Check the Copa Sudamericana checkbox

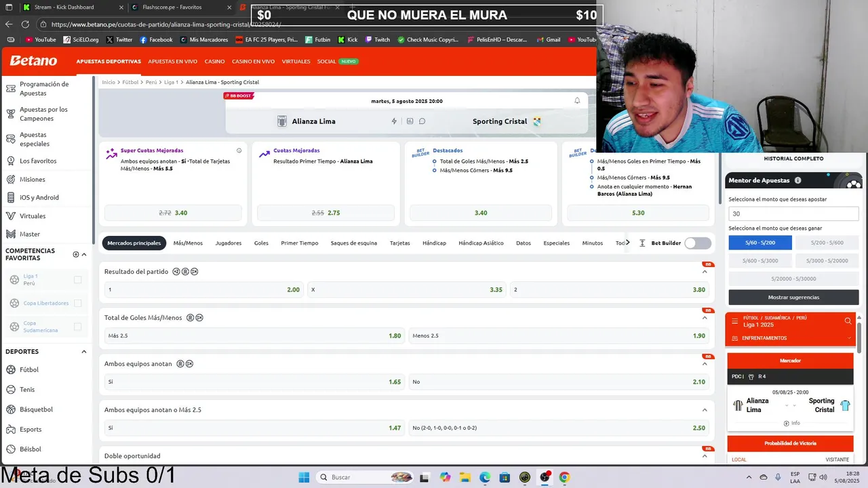pyautogui.click(x=77, y=327)
